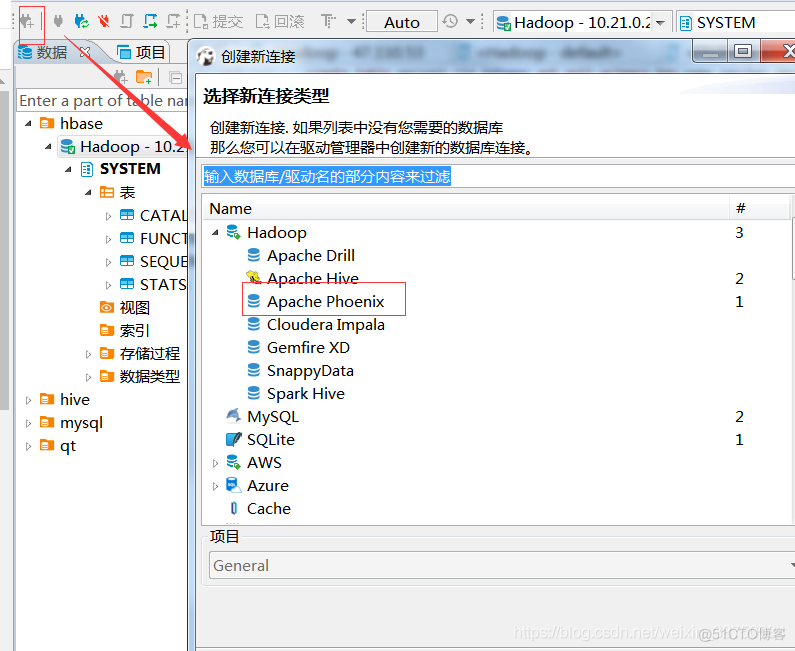Click the driver name filter input
The height and width of the screenshot is (651, 795).
click(498, 176)
